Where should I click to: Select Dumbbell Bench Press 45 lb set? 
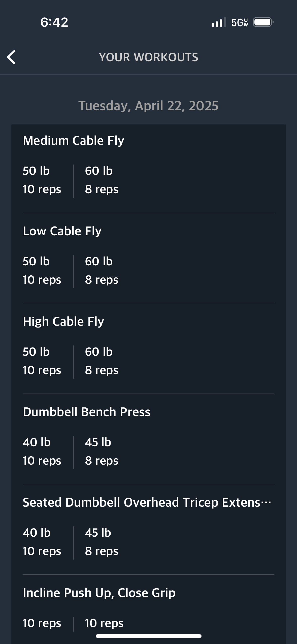point(102,451)
